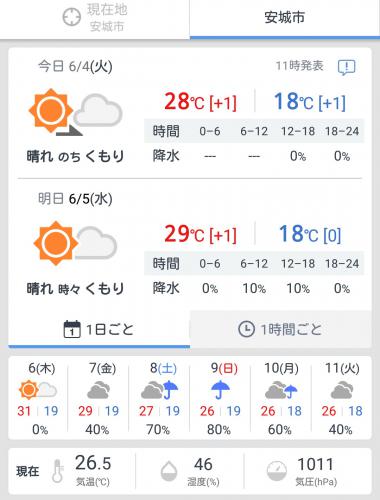Select the 1時間ごと hourly view tab
The image size is (380, 500).
(x=281, y=329)
